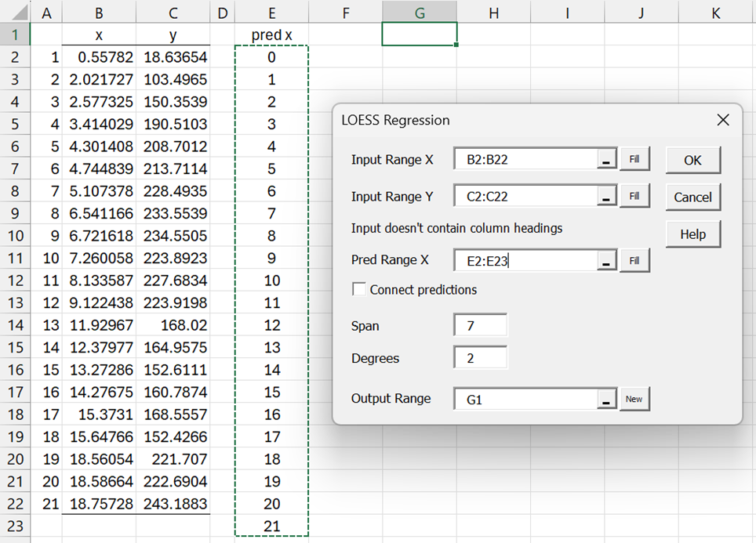Enable the Connect predictions checkbox

click(359, 290)
